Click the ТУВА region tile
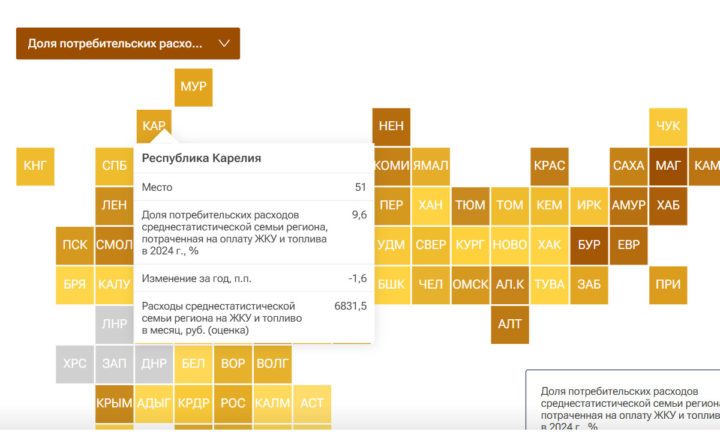720x432 pixels. [x=550, y=285]
